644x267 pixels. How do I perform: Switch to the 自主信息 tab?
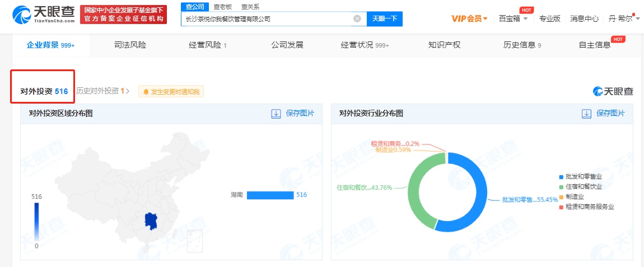tap(595, 45)
